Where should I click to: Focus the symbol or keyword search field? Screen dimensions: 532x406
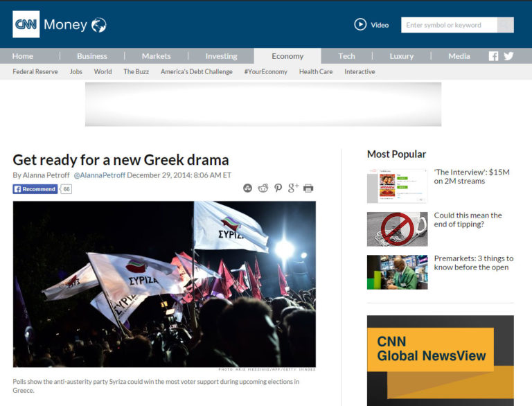pyautogui.click(x=448, y=25)
